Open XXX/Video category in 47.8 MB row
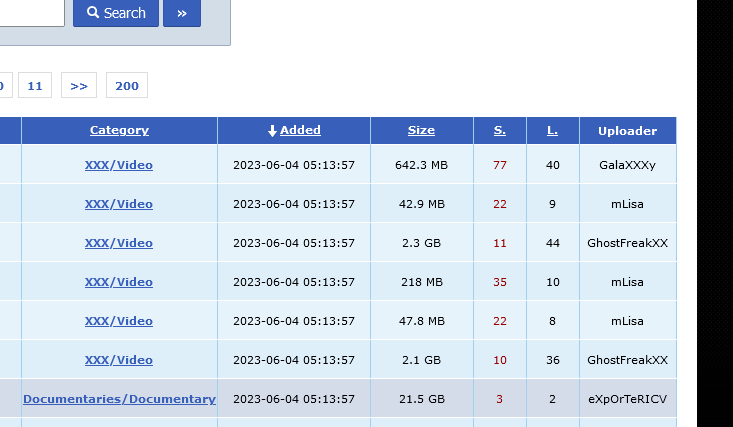This screenshot has width=733, height=427. point(119,321)
